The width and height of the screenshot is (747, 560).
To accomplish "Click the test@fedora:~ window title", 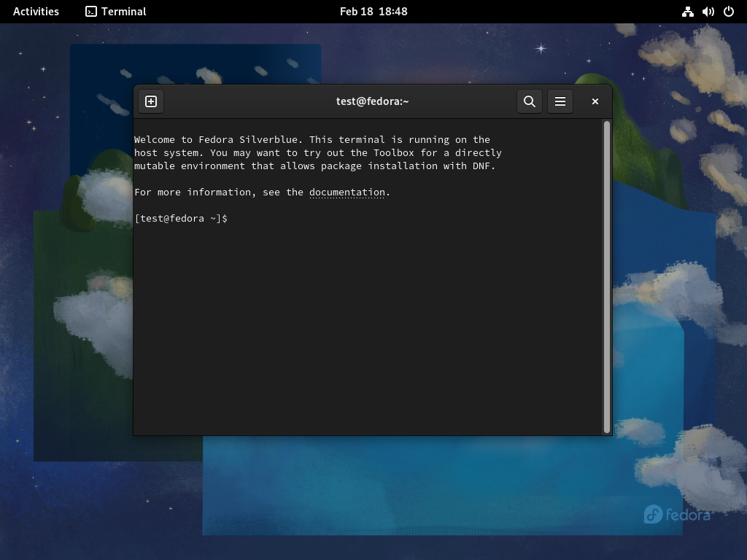I will pos(373,101).
